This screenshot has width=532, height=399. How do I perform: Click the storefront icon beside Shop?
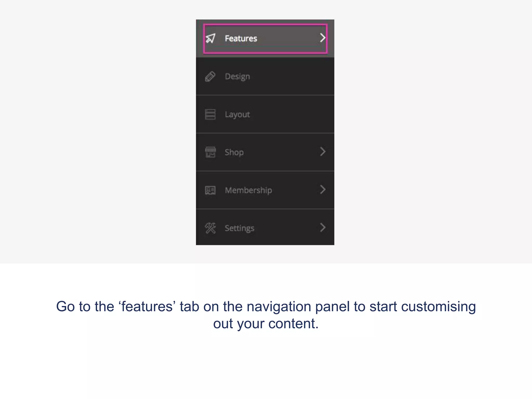(x=210, y=152)
